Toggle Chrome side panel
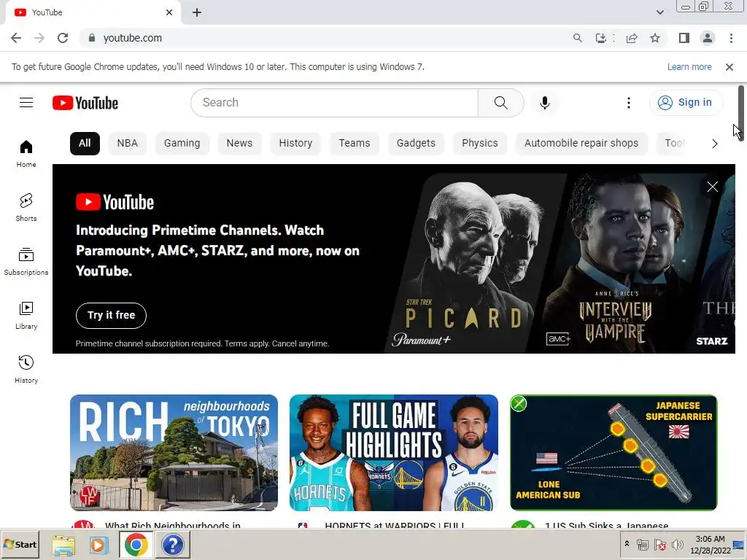The width and height of the screenshot is (747, 560). click(x=684, y=38)
